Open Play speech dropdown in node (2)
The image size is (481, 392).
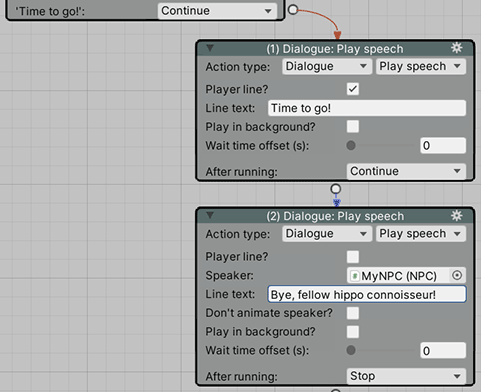point(421,234)
